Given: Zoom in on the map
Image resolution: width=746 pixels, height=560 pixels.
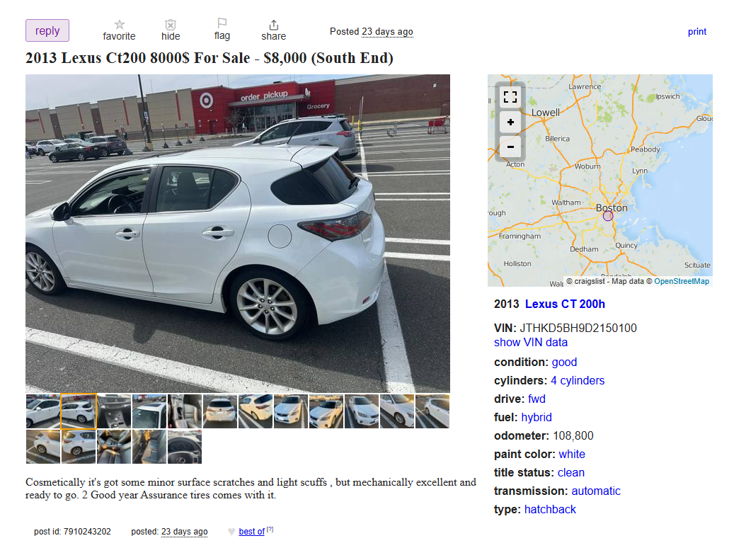Looking at the screenshot, I should [x=510, y=122].
